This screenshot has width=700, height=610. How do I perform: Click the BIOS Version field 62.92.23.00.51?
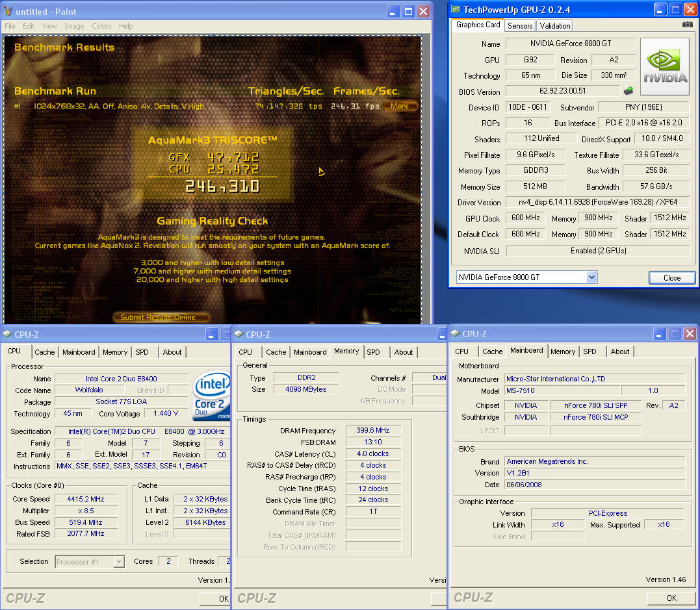[x=562, y=91]
